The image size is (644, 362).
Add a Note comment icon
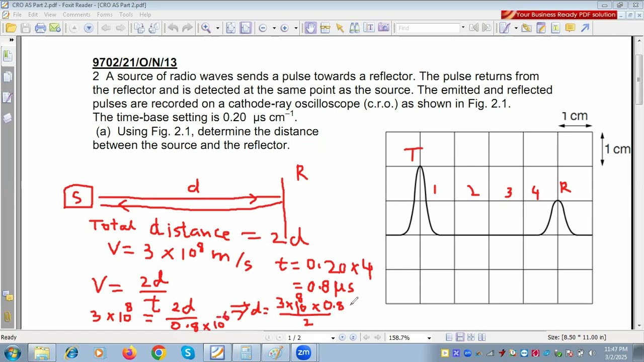(x=570, y=28)
